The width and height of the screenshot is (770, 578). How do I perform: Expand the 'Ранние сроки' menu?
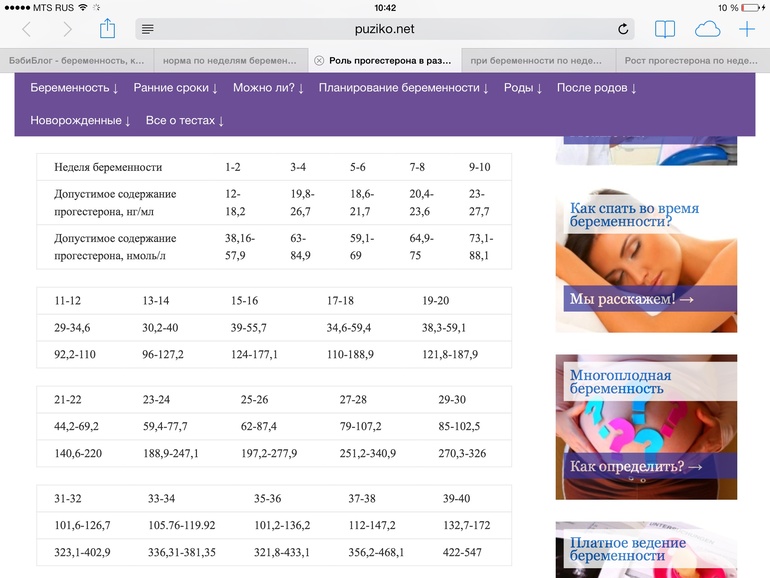click(175, 88)
